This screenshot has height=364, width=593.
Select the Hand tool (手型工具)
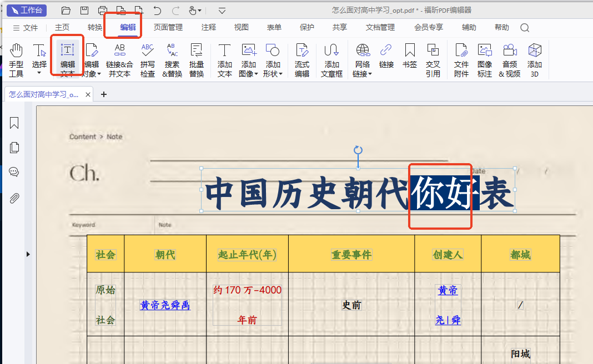pyautogui.click(x=16, y=60)
